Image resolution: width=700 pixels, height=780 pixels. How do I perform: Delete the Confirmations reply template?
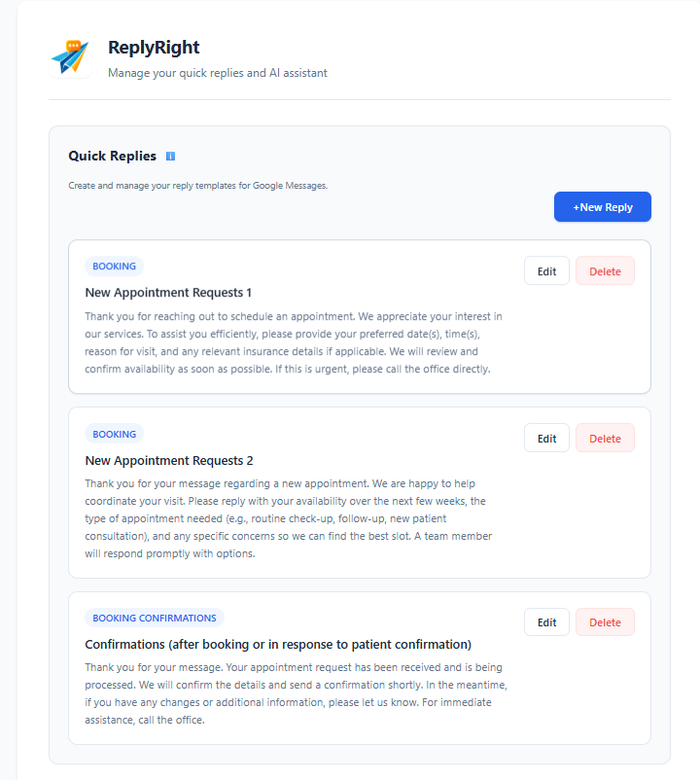pyautogui.click(x=605, y=621)
